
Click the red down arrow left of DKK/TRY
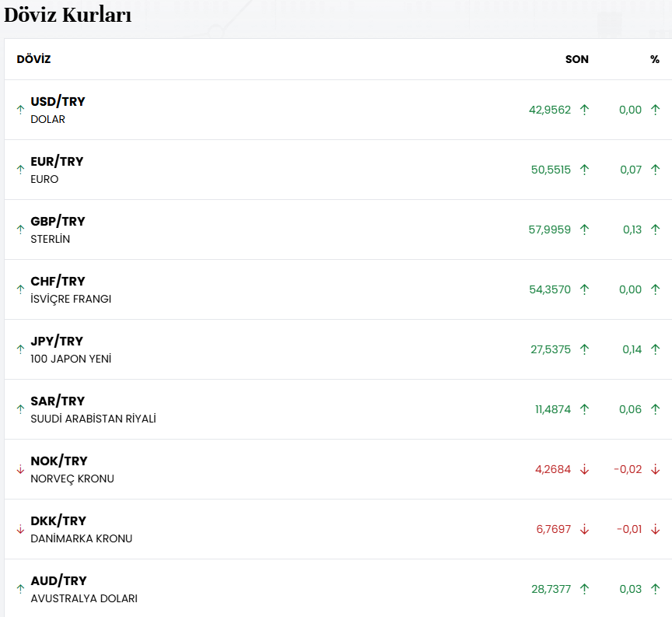[21, 529]
